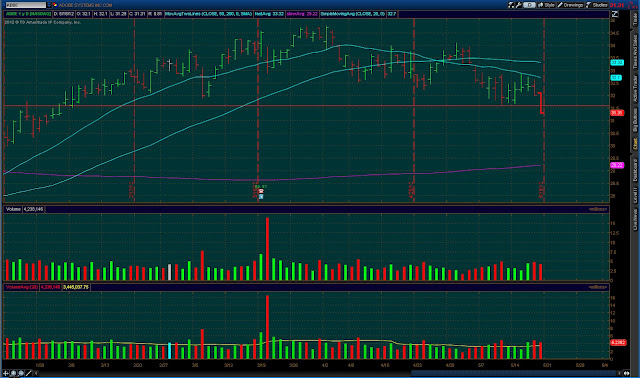This screenshot has height=378, width=640.
Task: Click the scroll left arrow at bottom
Action: tap(36, 373)
